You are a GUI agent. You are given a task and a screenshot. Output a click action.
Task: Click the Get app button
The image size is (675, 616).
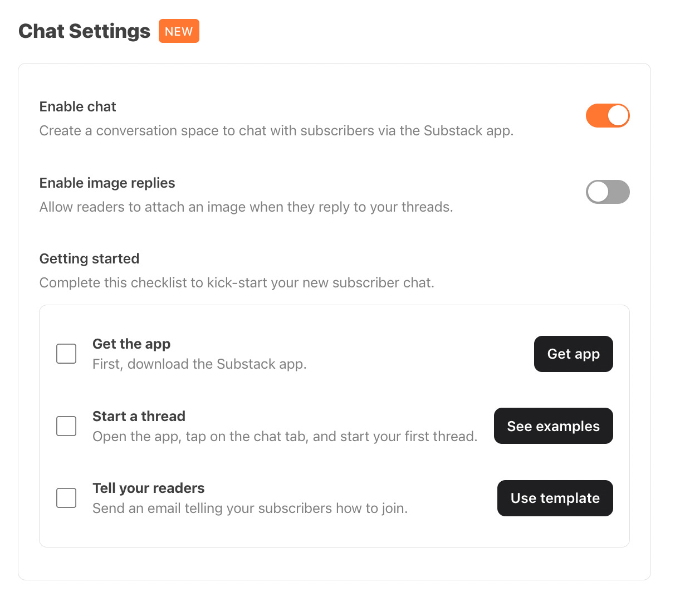point(573,354)
